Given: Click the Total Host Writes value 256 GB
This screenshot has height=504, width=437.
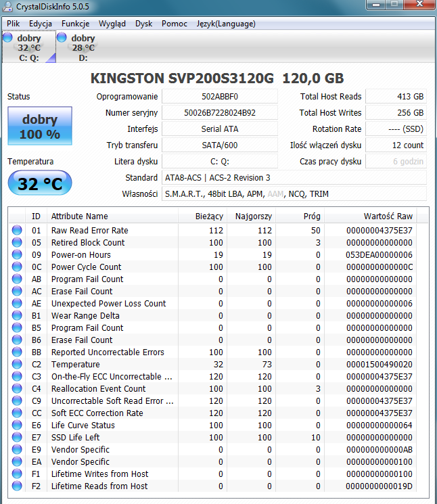Looking at the screenshot, I should (x=396, y=113).
